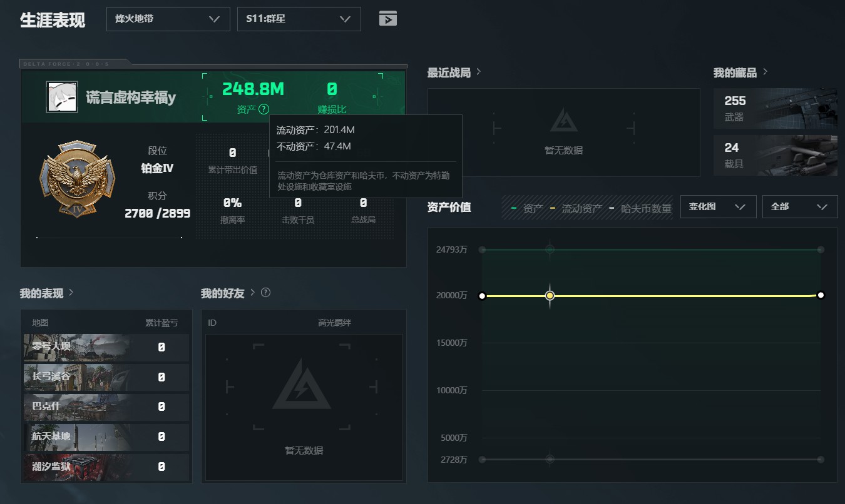The image size is (845, 504).
Task: Select the 潮汐监狱 map row
Action: point(106,467)
